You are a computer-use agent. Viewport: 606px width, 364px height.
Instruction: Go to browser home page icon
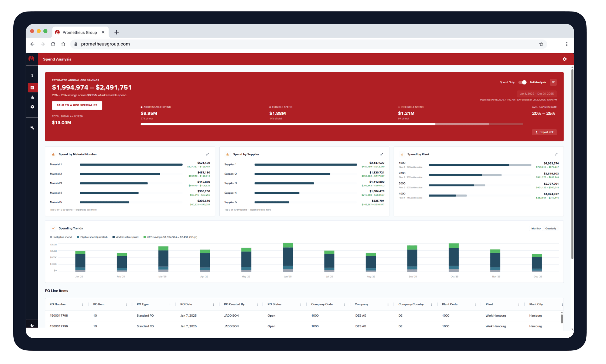63,44
